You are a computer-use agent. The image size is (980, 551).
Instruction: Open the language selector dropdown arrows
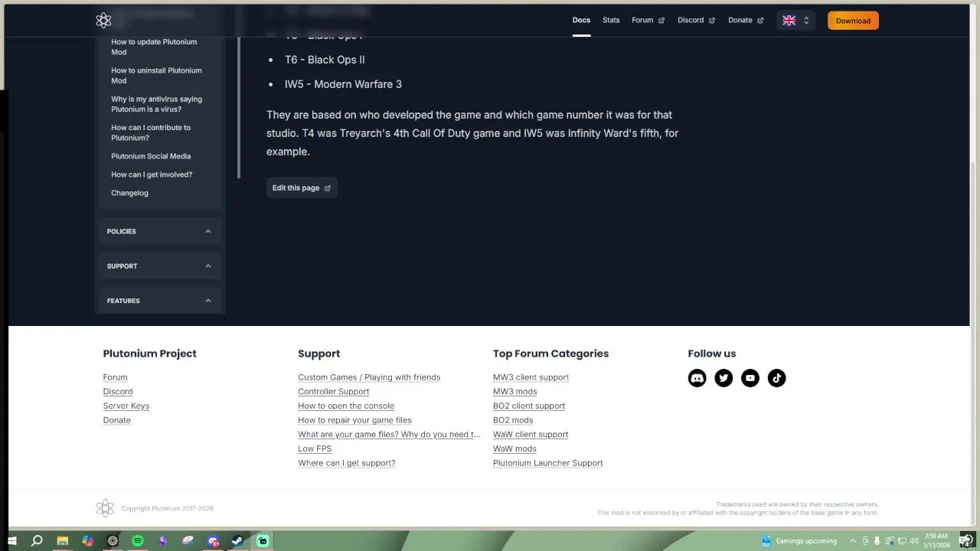806,21
